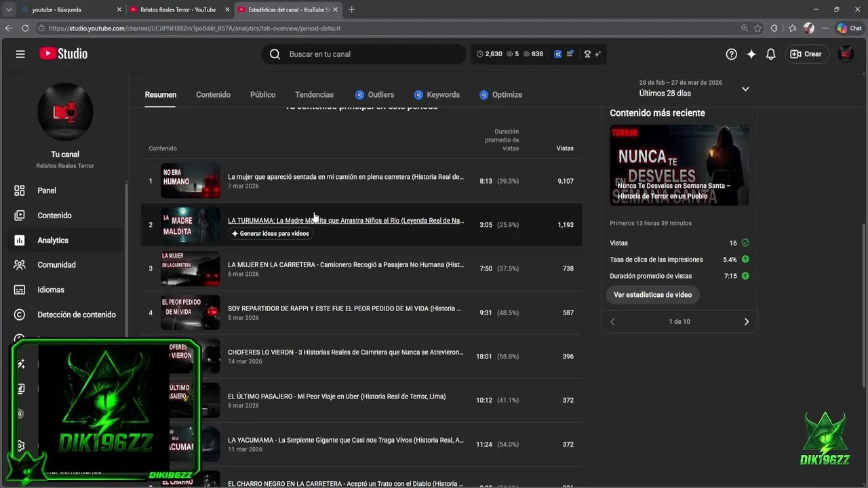Click Generar ideas para videos
Screen dimensions: 868x488
tap(271, 234)
